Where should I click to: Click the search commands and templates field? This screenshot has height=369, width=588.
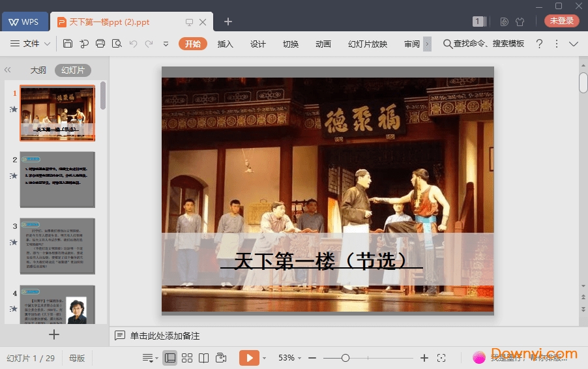pos(484,44)
